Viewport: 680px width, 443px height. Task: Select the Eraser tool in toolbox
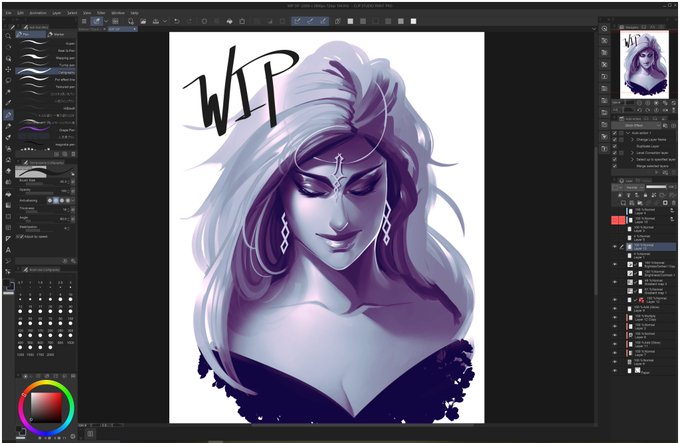(8, 171)
